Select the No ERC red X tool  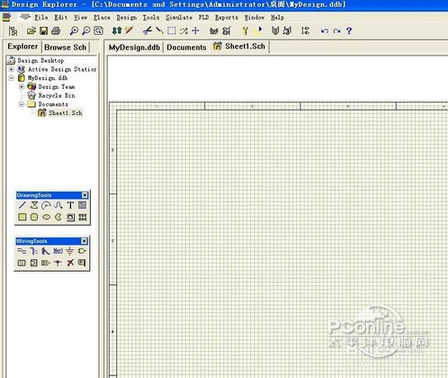[x=70, y=263]
